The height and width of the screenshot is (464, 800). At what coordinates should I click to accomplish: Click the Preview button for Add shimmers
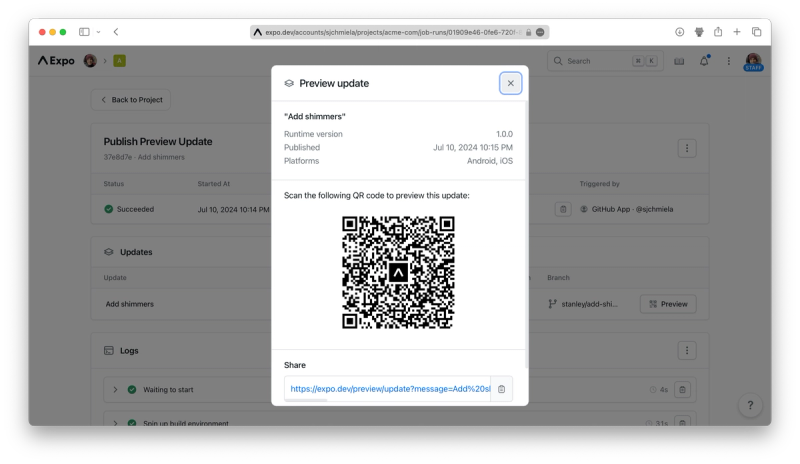pos(668,304)
